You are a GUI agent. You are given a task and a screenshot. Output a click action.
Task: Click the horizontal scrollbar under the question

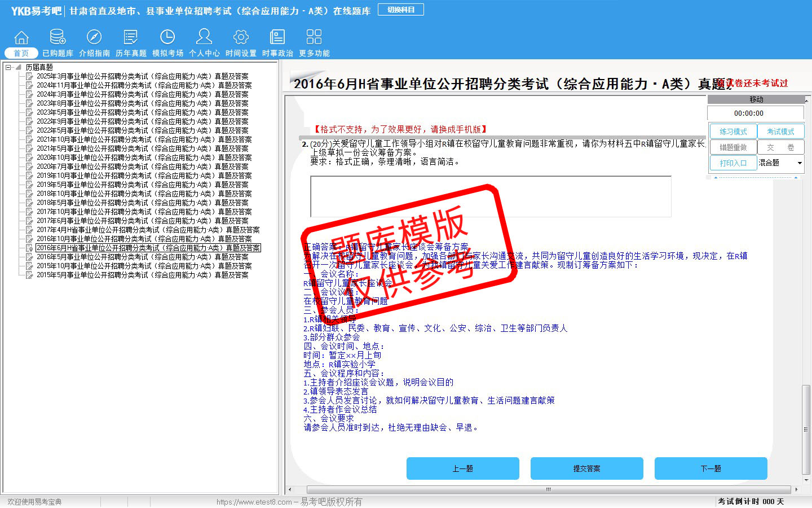click(541, 489)
